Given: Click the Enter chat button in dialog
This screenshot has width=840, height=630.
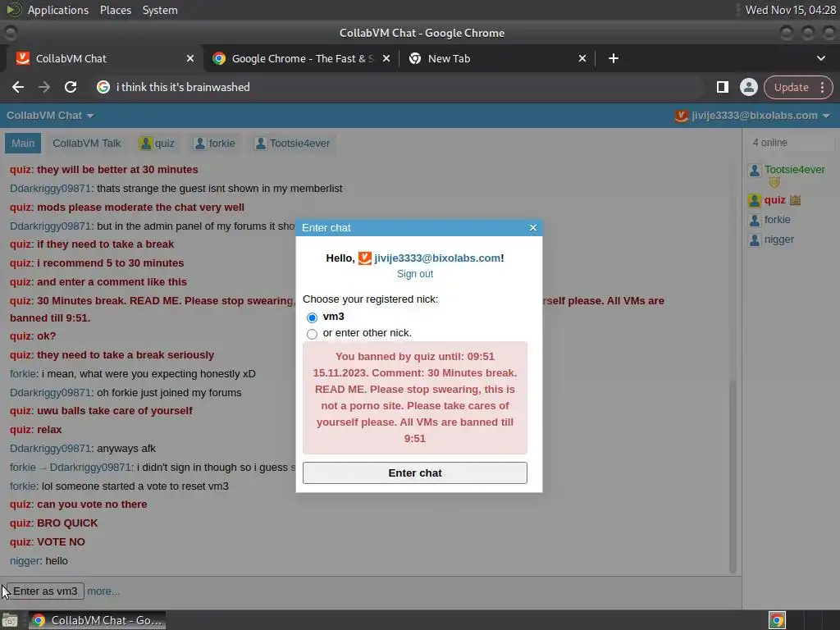Looking at the screenshot, I should [414, 473].
